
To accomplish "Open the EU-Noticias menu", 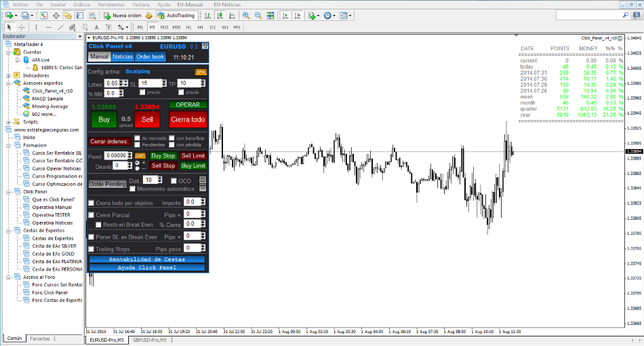I will click(x=227, y=5).
